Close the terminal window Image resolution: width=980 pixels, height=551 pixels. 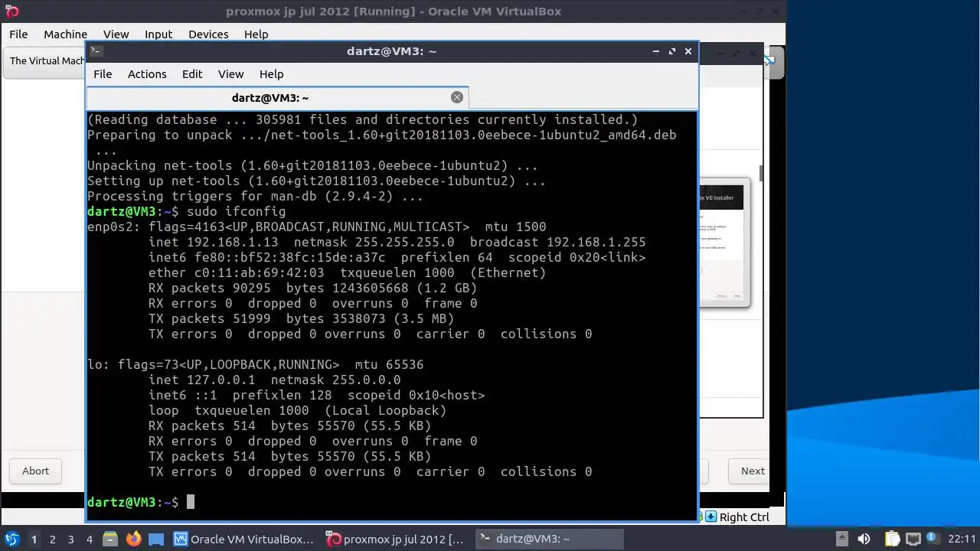[x=688, y=51]
